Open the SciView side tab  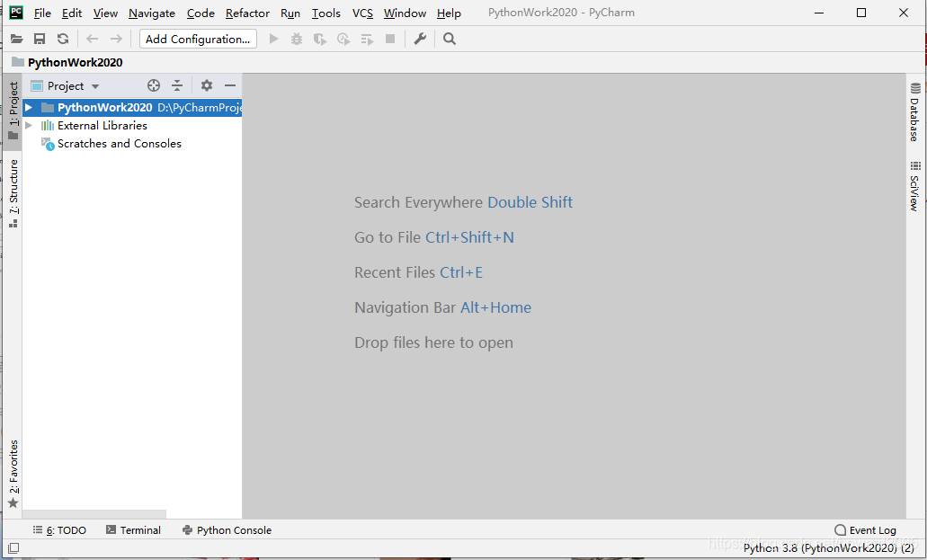pyautogui.click(x=914, y=186)
